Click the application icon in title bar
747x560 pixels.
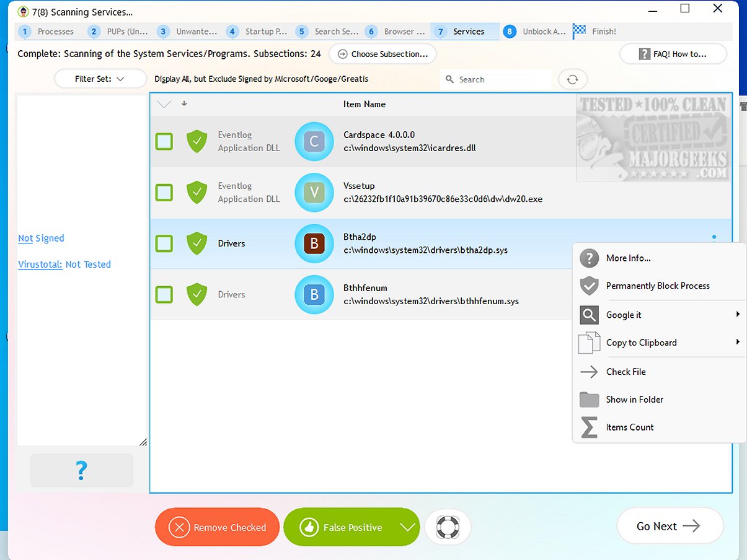23,11
